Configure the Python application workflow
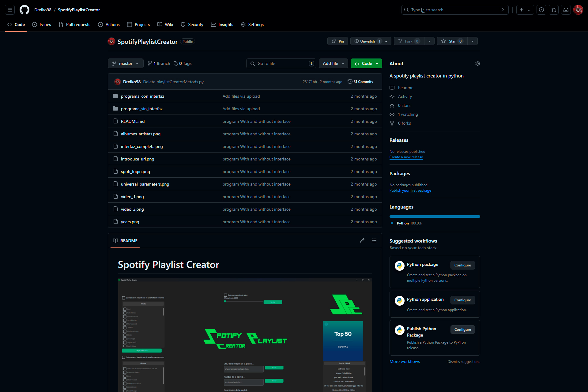The width and height of the screenshot is (588, 392). [x=462, y=300]
